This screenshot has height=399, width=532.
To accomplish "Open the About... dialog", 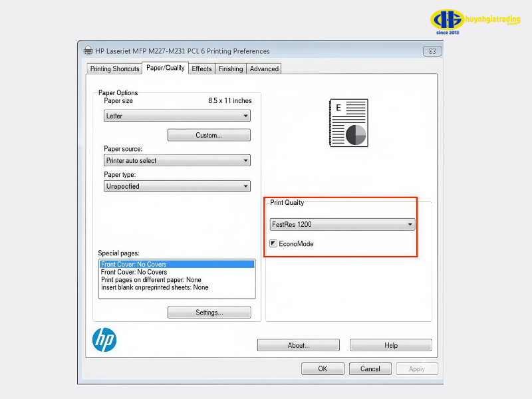I will click(x=298, y=345).
